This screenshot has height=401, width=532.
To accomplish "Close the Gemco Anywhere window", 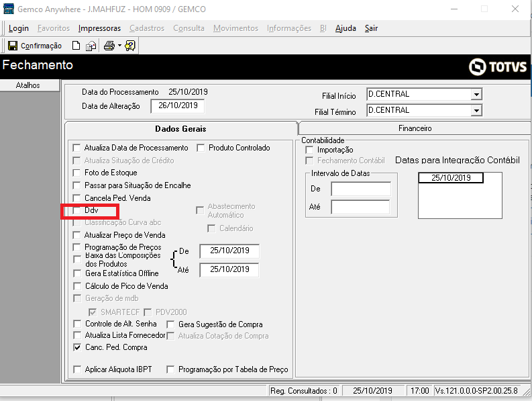I will (515, 9).
